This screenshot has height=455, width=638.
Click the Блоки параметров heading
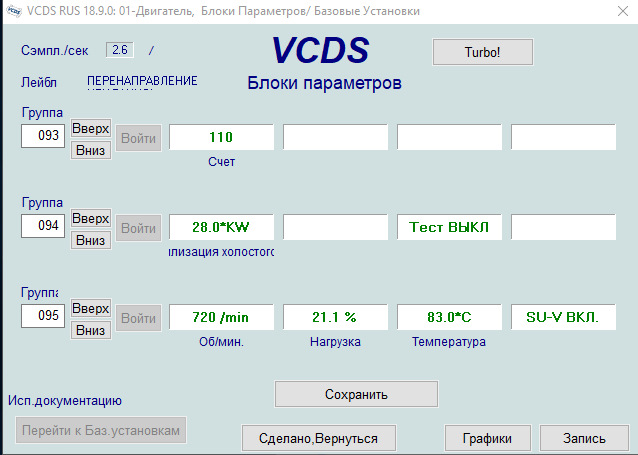click(x=324, y=83)
